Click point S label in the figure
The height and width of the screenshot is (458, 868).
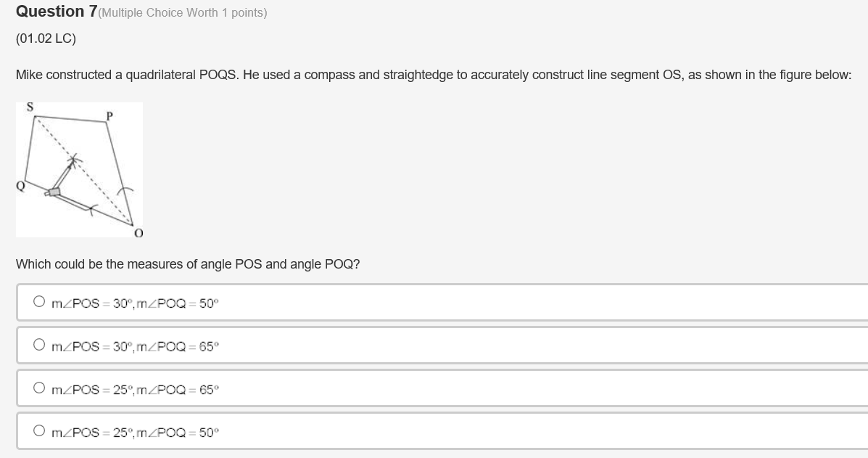(x=30, y=106)
